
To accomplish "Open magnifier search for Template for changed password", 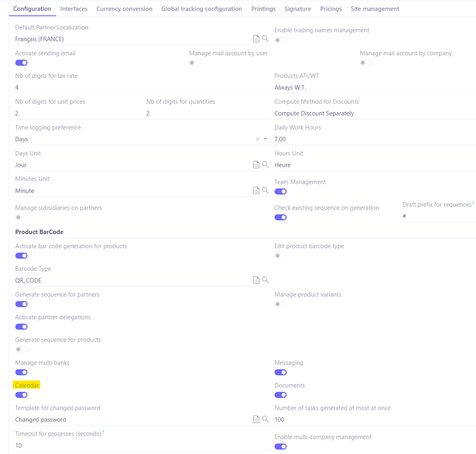I will [266, 419].
